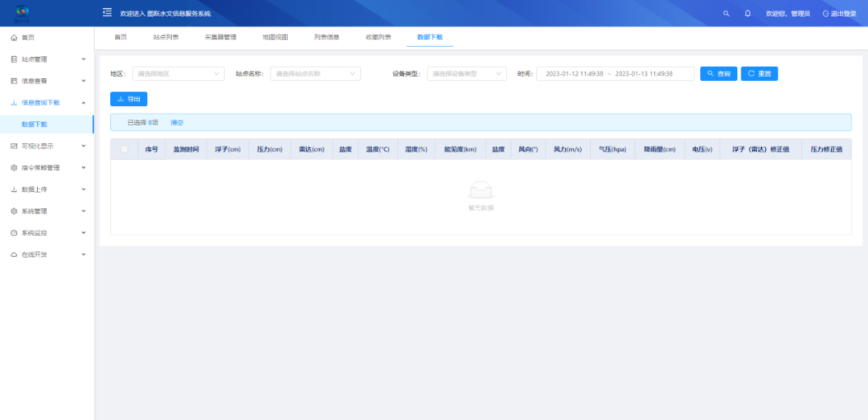
Task: Open the 地区 region dropdown
Action: coord(178,74)
